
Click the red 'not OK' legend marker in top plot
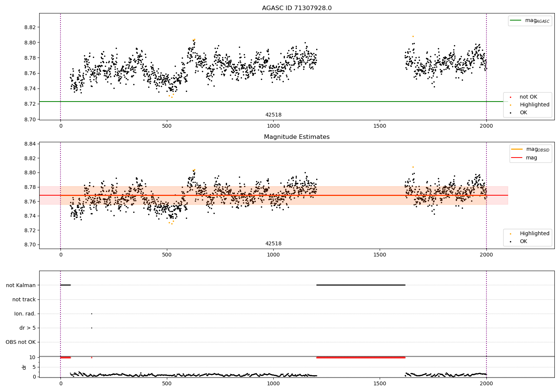[510, 97]
